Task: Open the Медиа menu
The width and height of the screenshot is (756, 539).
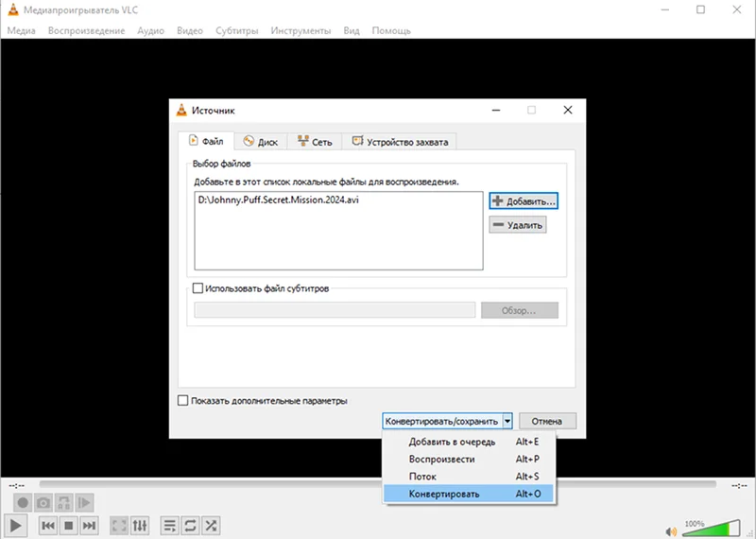Action: (21, 30)
